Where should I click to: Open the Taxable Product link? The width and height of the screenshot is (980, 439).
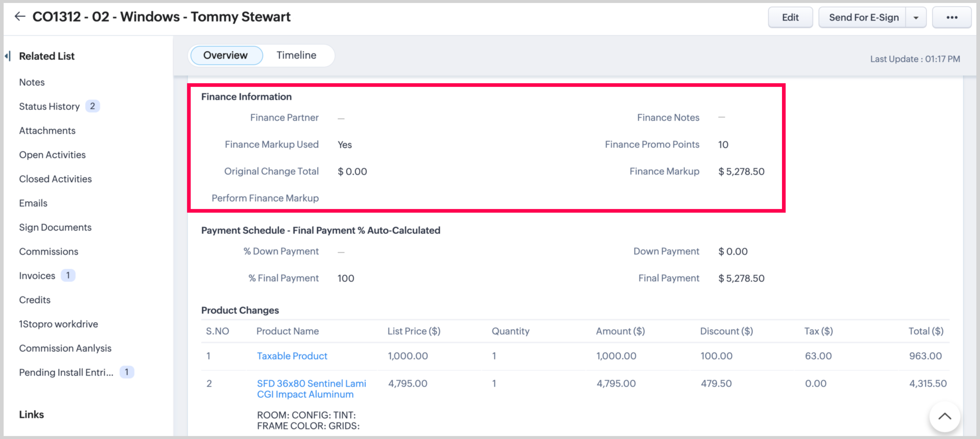(292, 356)
